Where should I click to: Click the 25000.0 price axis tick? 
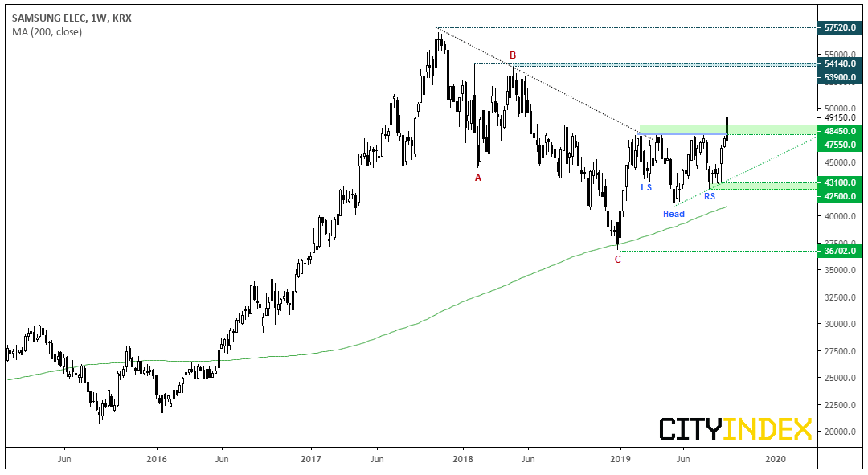[840, 378]
